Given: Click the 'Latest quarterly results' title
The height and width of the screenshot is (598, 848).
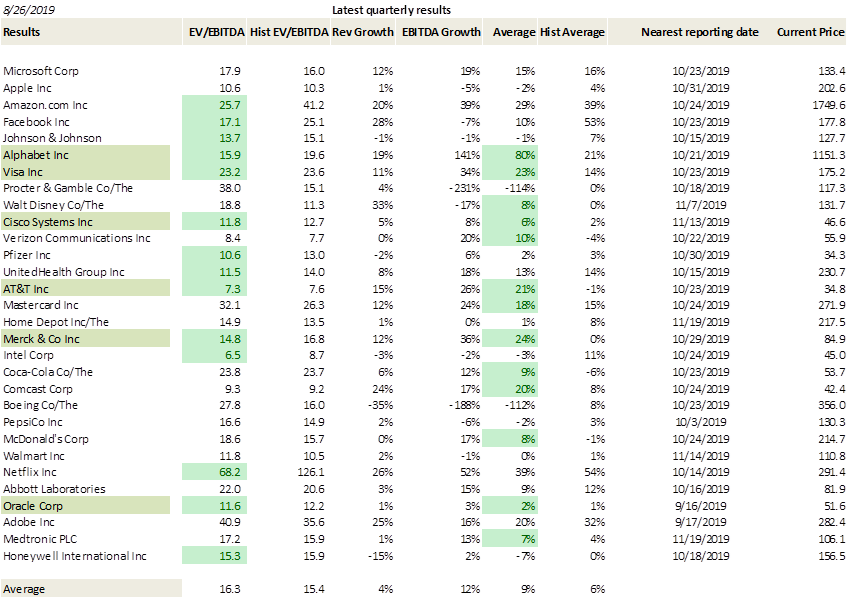Looking at the screenshot, I should 391,10.
